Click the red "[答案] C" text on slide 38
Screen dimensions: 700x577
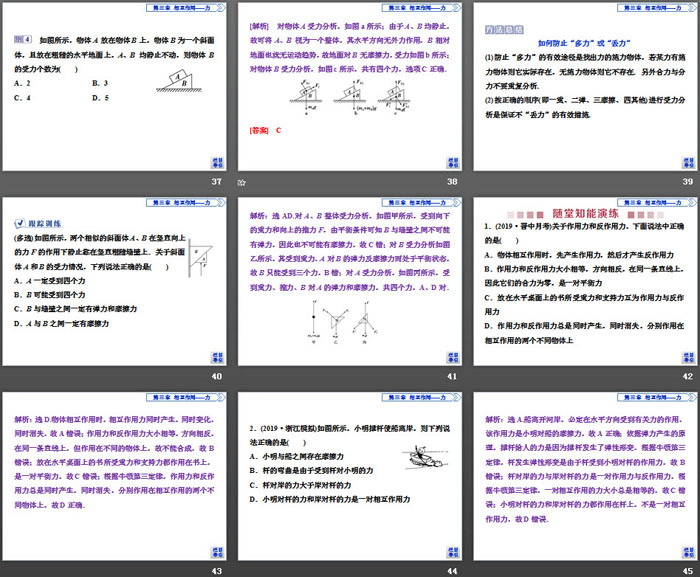(266, 130)
